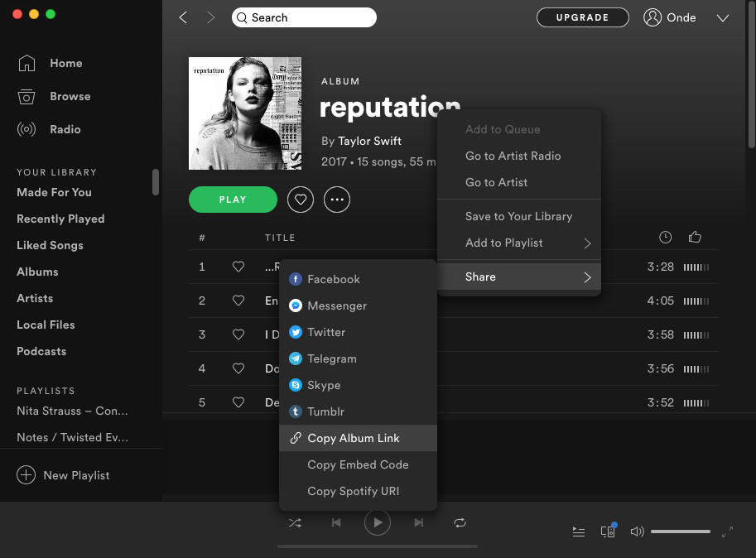756x558 pixels.
Task: Go back with the left arrow
Action: (183, 18)
